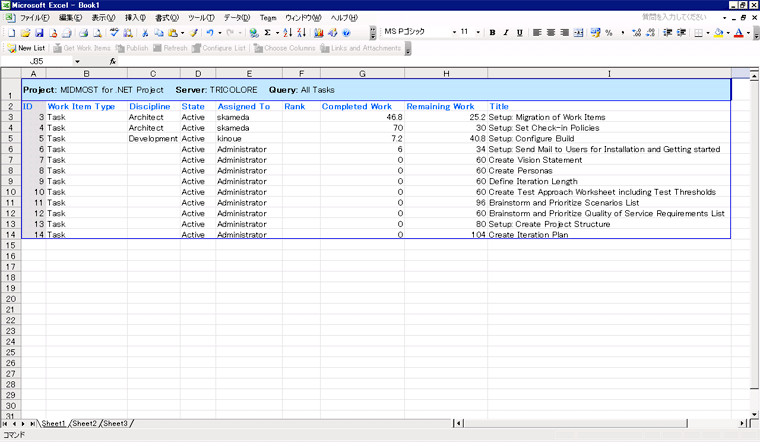Viewport: 760px width, 442px height.
Task: Save the workbook with the floppy icon
Action: (x=39, y=32)
